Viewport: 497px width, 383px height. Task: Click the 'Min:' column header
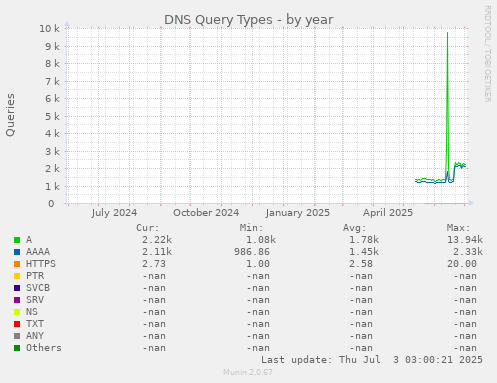pos(251,228)
